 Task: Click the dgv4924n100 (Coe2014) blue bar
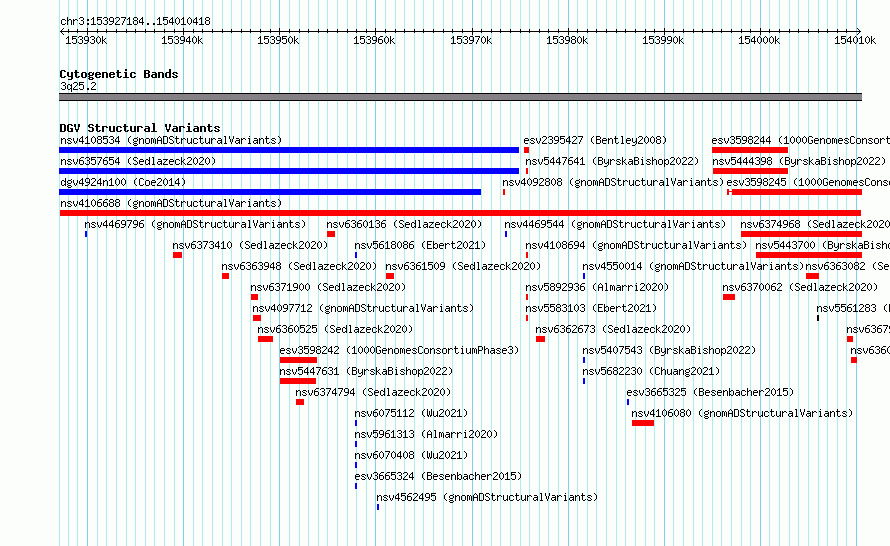270,192
